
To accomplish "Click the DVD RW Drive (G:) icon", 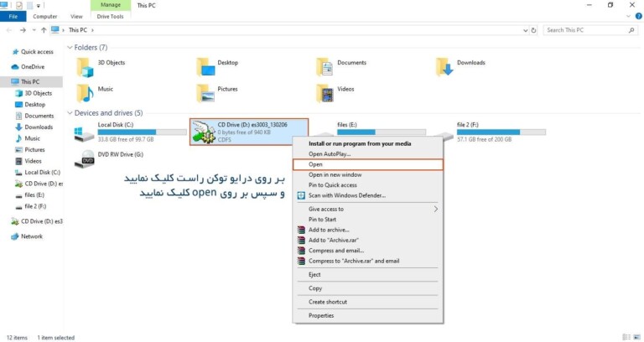I will pyautogui.click(x=85, y=158).
